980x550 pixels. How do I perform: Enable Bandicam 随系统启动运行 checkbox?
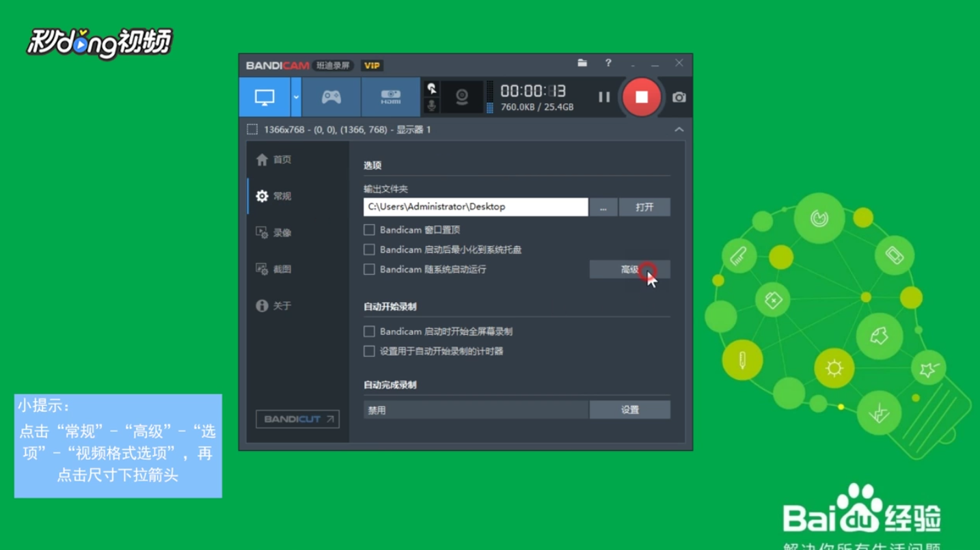pos(369,269)
